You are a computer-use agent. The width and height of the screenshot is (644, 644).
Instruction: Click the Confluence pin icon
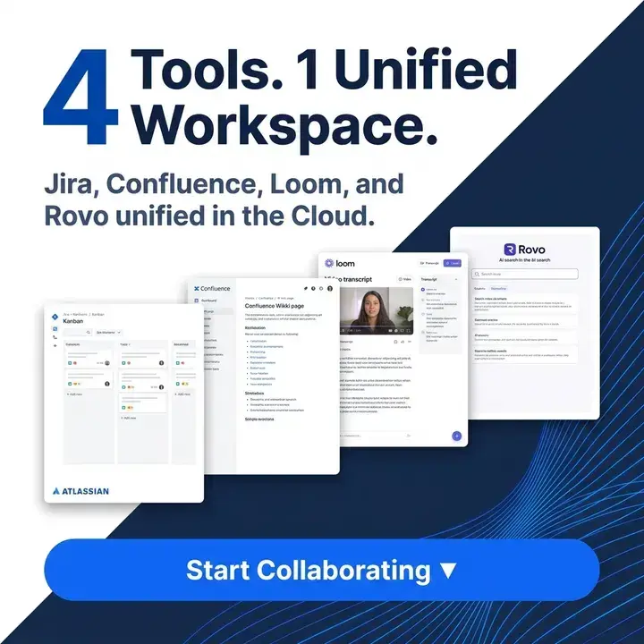click(306, 288)
